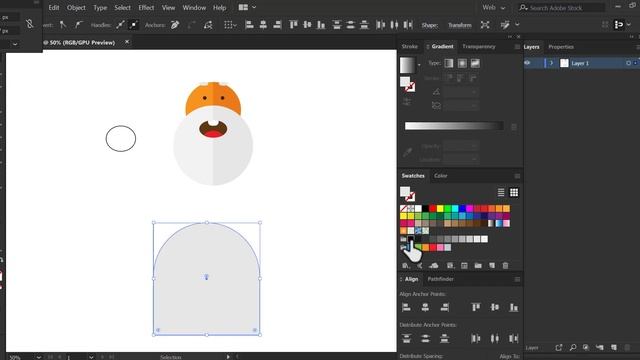640x360 pixels.
Task: Expand Layer 1 contents
Action: pos(551,63)
